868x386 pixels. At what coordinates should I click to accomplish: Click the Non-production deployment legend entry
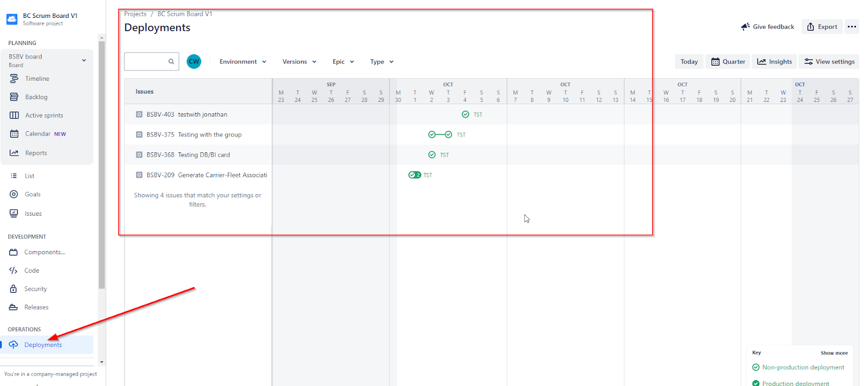tap(798, 368)
